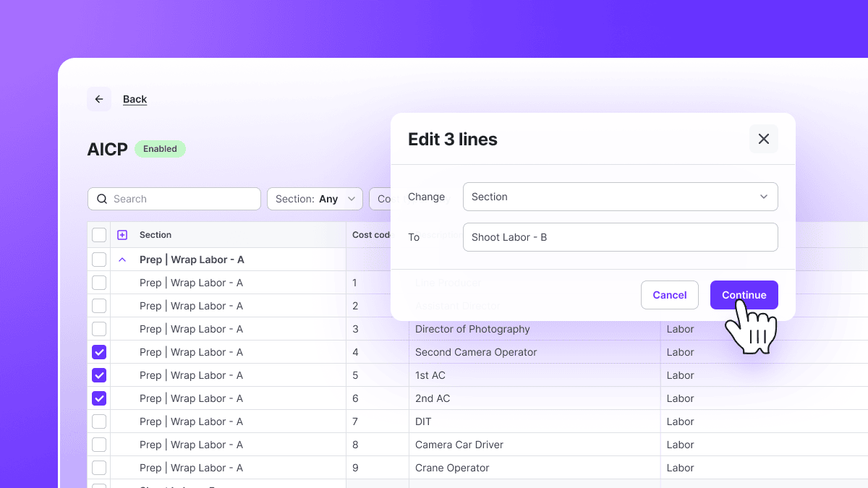The width and height of the screenshot is (868, 488).
Task: Follow the Back link
Action: (x=135, y=99)
